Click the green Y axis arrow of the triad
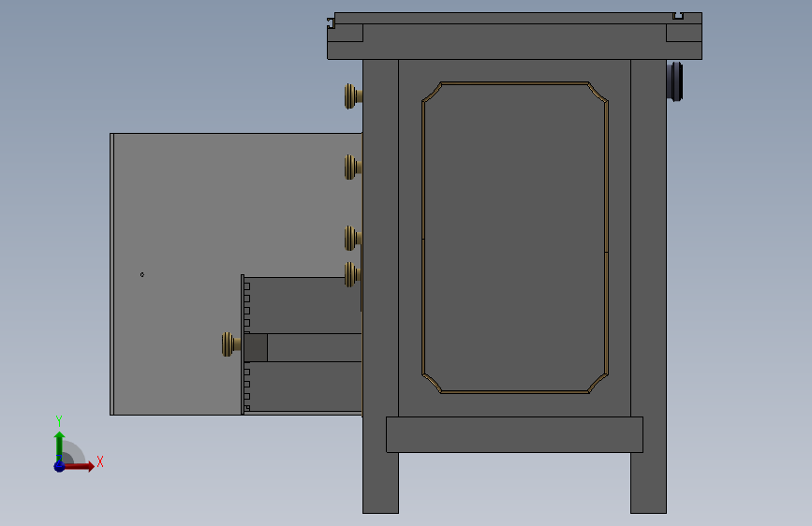This screenshot has height=526, width=812. tap(60, 446)
